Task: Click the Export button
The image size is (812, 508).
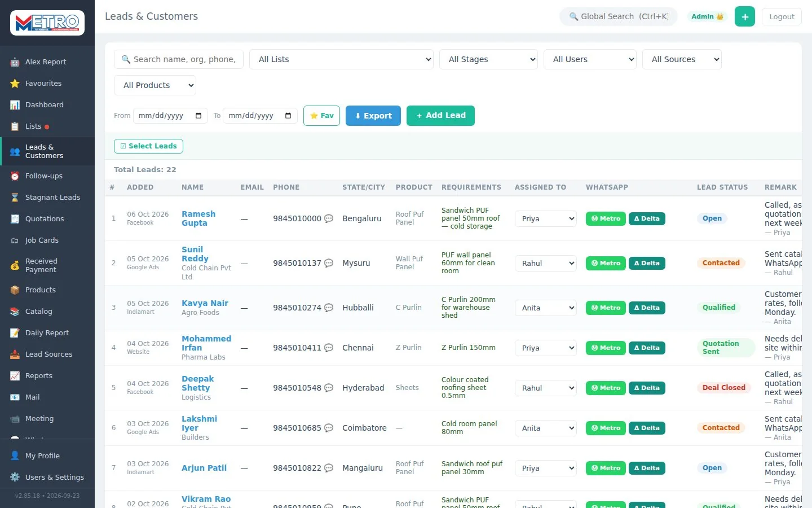Action: [x=373, y=116]
